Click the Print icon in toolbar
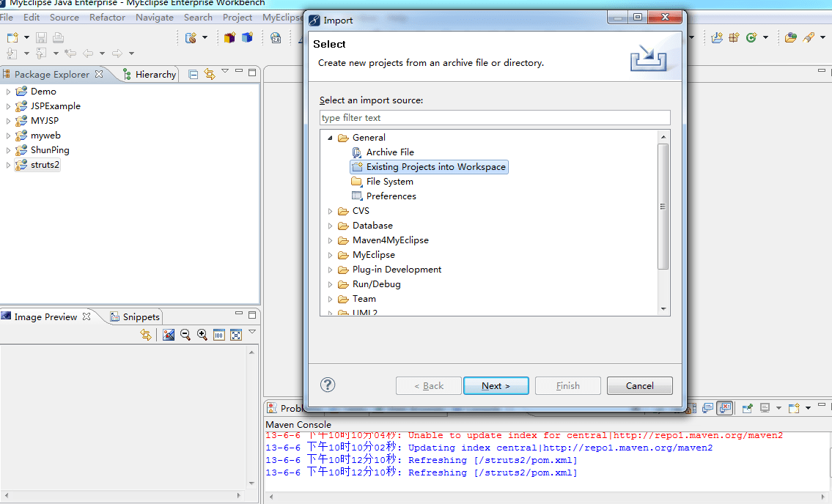832x504 pixels. click(59, 37)
